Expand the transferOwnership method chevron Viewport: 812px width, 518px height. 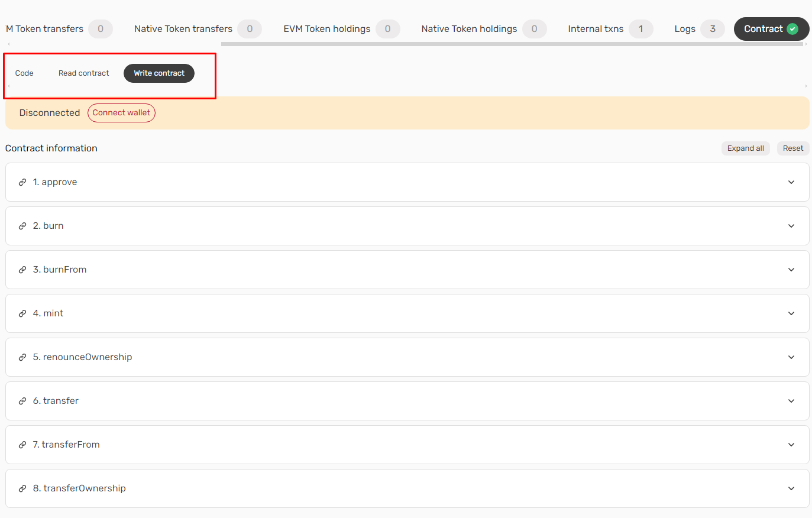pos(791,488)
